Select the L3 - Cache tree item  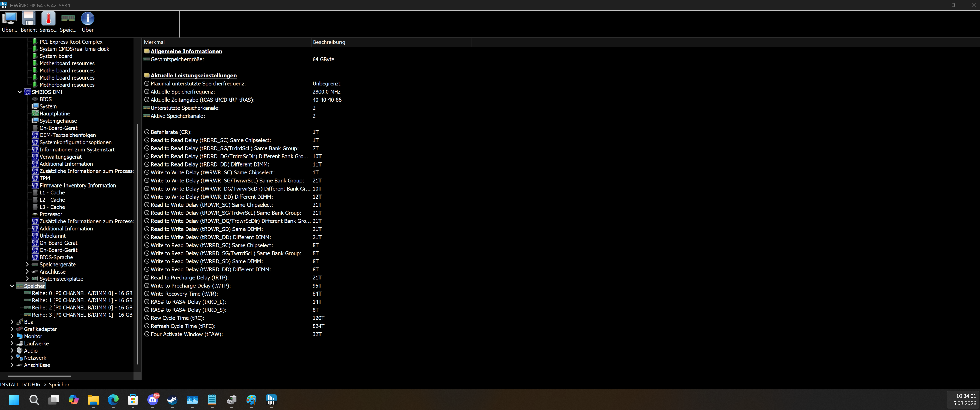tap(52, 207)
